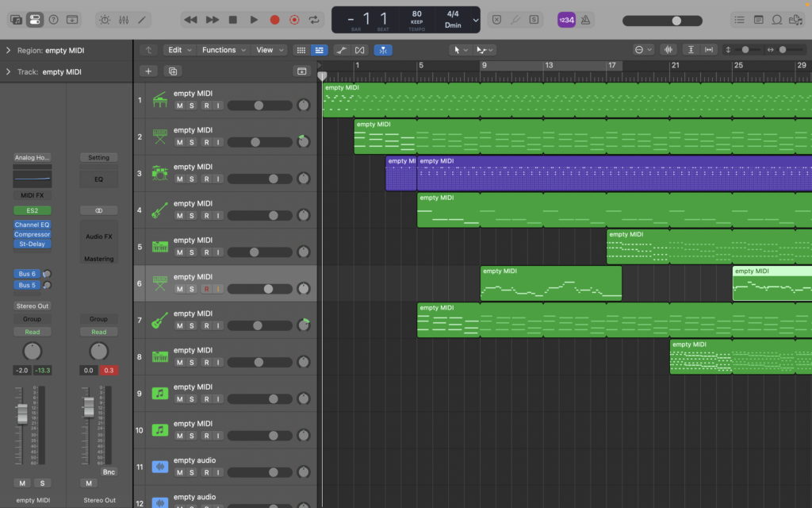Click the ES2 instrument slot
812x508 pixels.
click(x=32, y=210)
